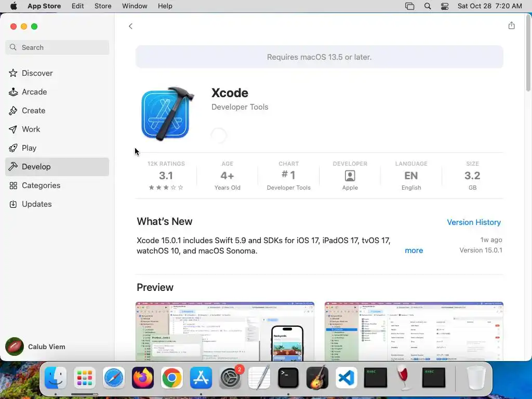532x399 pixels.
Task: Open Updates in sidebar
Action: click(57, 204)
